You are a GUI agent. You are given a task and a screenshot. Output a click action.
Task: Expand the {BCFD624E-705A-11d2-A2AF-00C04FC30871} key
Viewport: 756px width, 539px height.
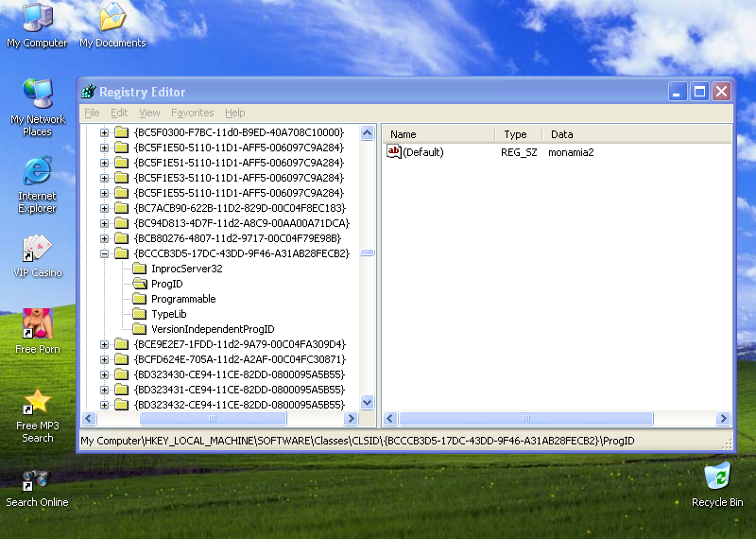point(104,359)
